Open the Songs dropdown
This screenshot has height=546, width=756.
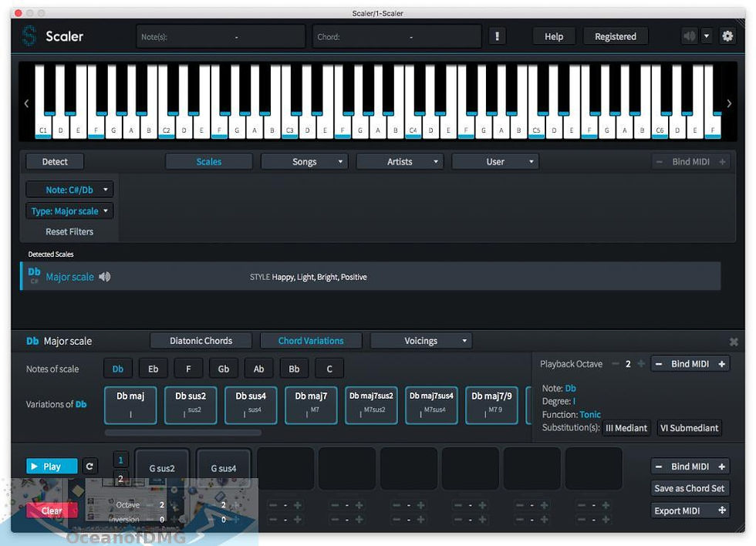[304, 161]
